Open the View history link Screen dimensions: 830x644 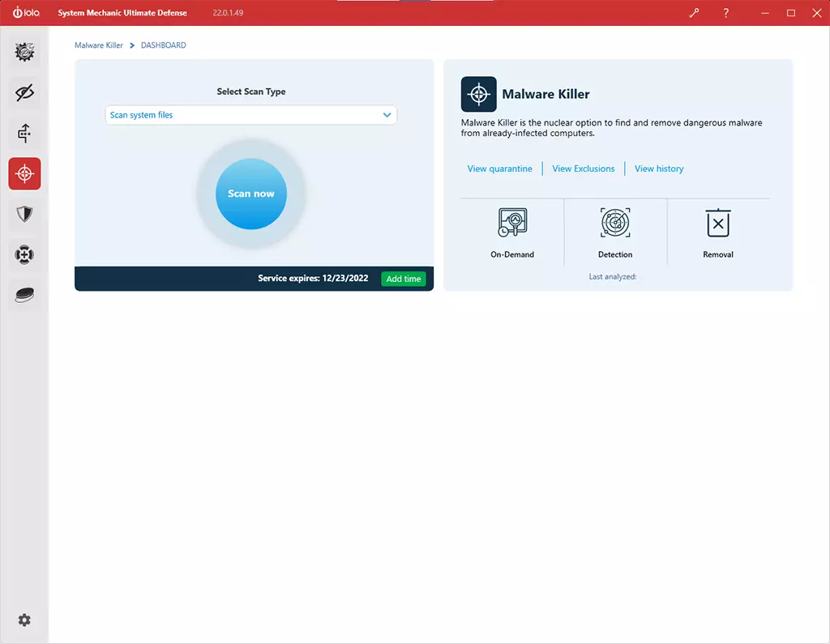659,168
